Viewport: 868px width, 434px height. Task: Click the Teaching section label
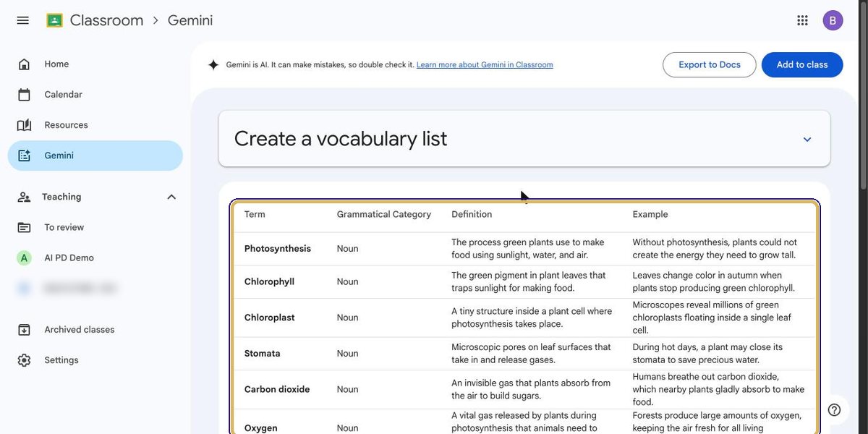[x=61, y=197]
